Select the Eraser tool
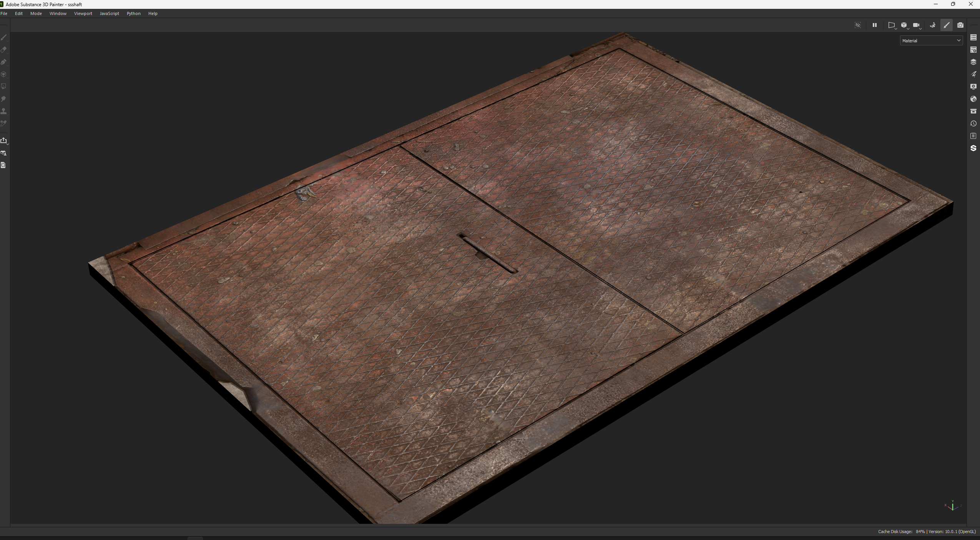This screenshot has width=980, height=540. (x=4, y=50)
